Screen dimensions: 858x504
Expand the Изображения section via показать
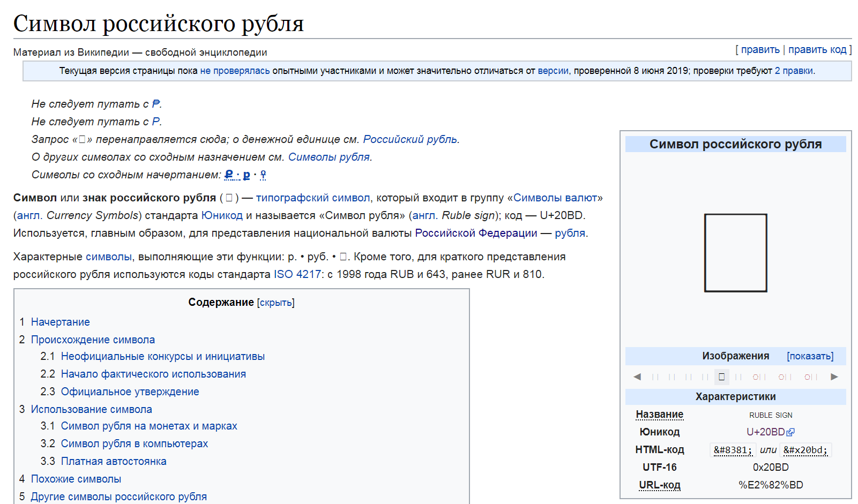[810, 356]
